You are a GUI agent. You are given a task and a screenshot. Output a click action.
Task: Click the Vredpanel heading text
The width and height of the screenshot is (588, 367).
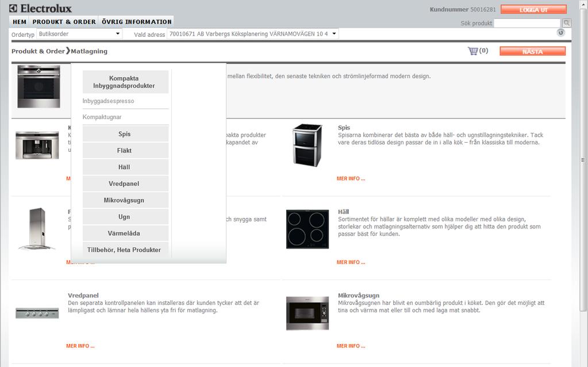coord(83,295)
